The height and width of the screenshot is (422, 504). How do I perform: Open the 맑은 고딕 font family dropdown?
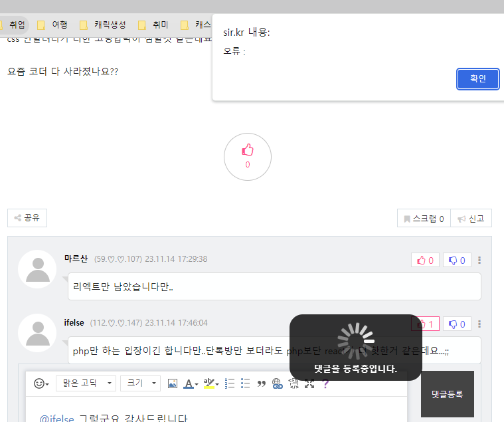(x=86, y=383)
